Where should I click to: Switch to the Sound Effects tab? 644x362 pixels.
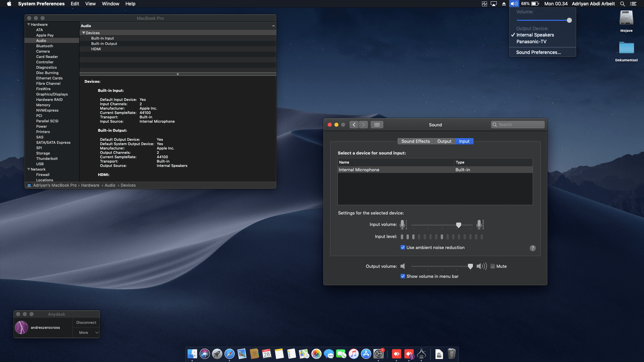[x=415, y=141]
